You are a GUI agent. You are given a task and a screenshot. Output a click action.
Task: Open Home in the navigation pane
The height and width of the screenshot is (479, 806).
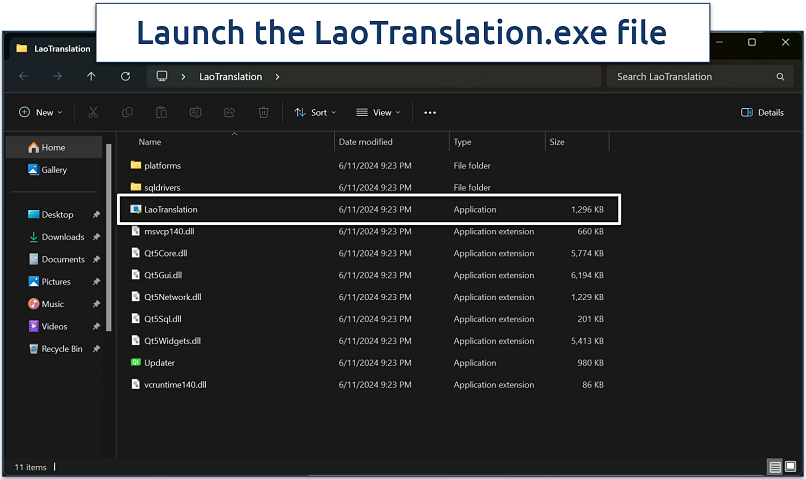tap(54, 148)
